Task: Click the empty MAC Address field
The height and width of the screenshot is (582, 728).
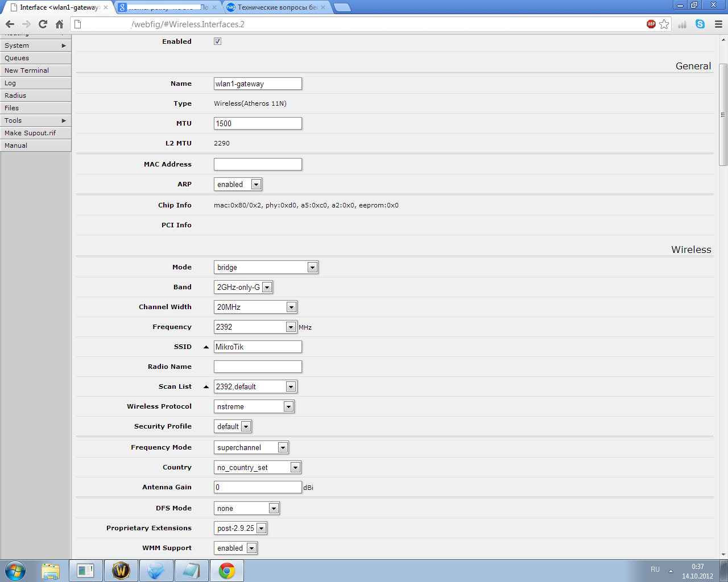Action: coord(258,164)
